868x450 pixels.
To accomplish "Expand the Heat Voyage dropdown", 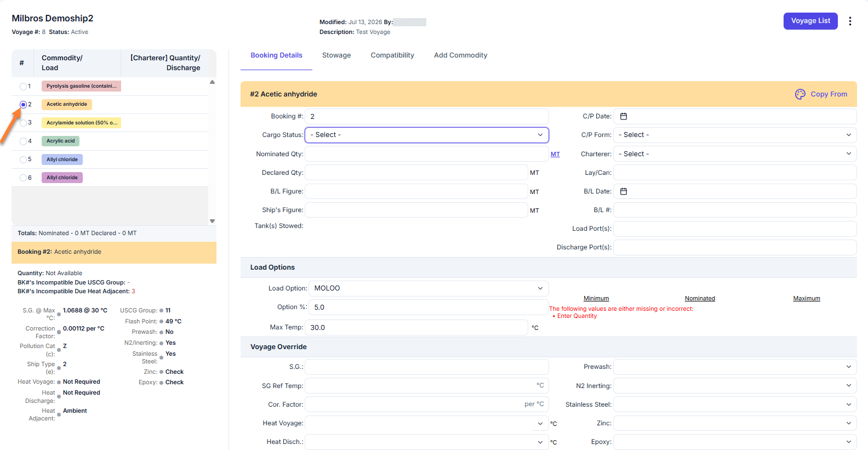I will (427, 423).
